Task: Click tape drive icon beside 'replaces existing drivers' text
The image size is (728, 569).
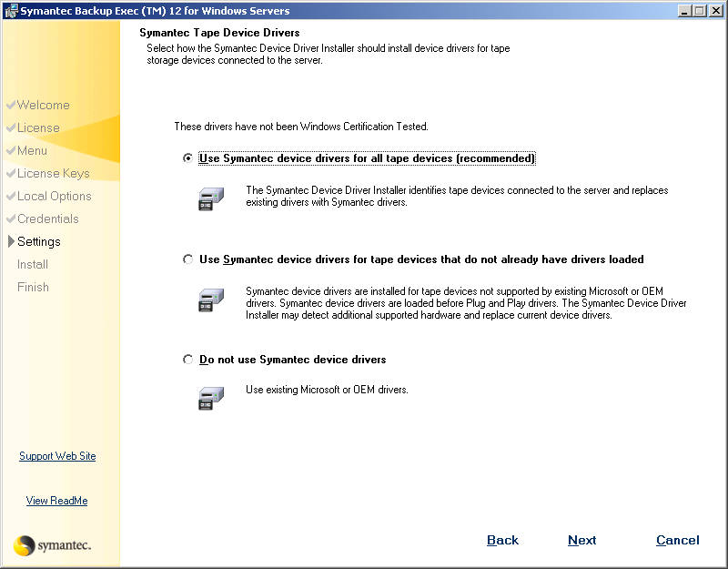Action: click(x=211, y=198)
